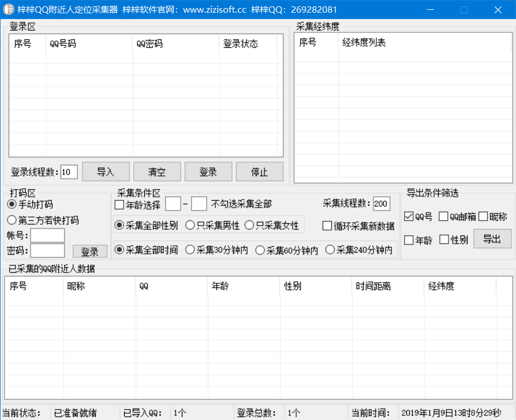This screenshot has width=516, height=420.
Task: Click the 清空 clear button
Action: point(157,172)
